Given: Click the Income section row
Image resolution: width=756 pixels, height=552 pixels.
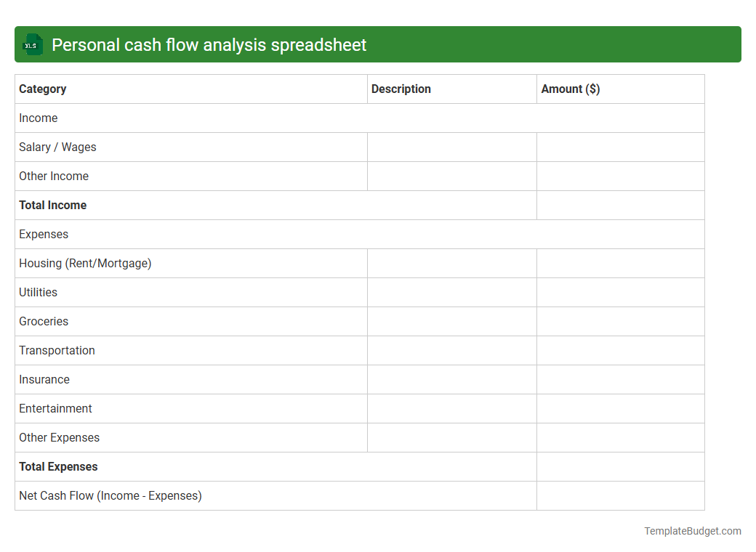Looking at the screenshot, I should coord(39,118).
